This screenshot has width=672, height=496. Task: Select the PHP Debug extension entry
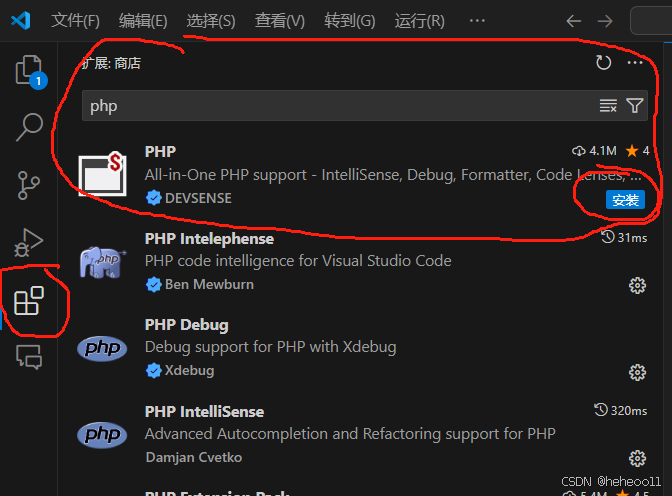coord(363,348)
